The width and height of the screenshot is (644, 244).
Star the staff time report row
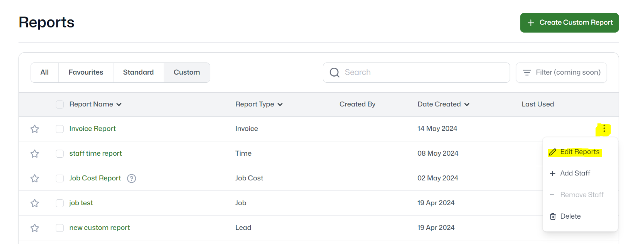pos(35,154)
